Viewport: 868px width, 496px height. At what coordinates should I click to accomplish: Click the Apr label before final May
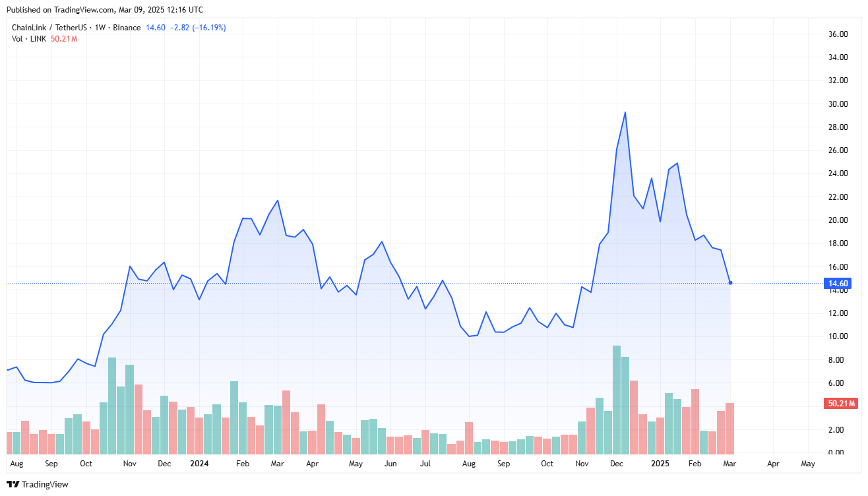click(x=773, y=464)
